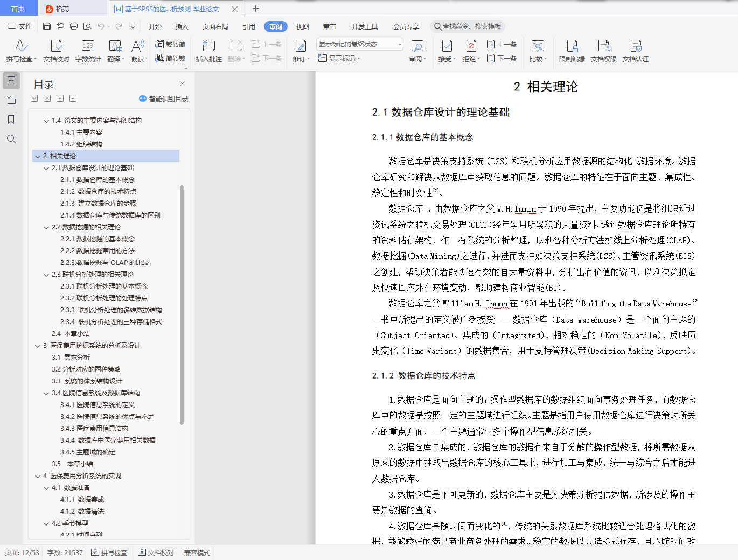Click the 页面: 12/53 page indicator
The height and width of the screenshot is (560, 738).
[x=22, y=552]
